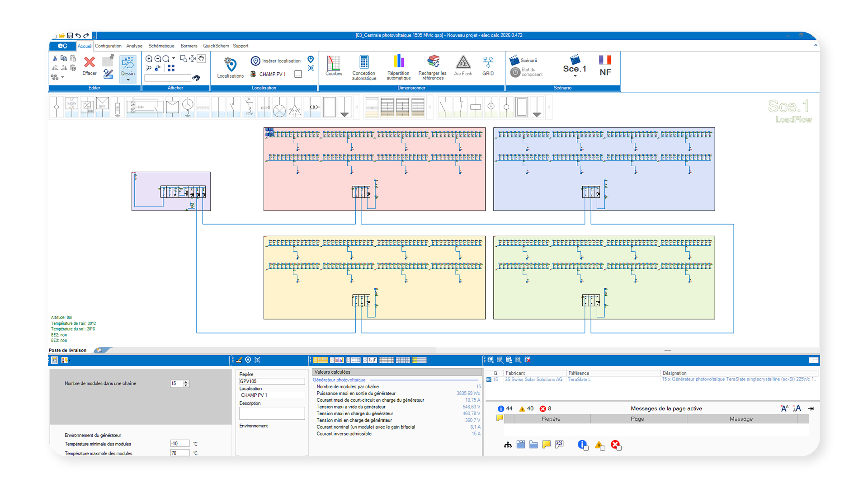Click the zoom in magnifier icon
This screenshot has height=488, width=868.
149,59
